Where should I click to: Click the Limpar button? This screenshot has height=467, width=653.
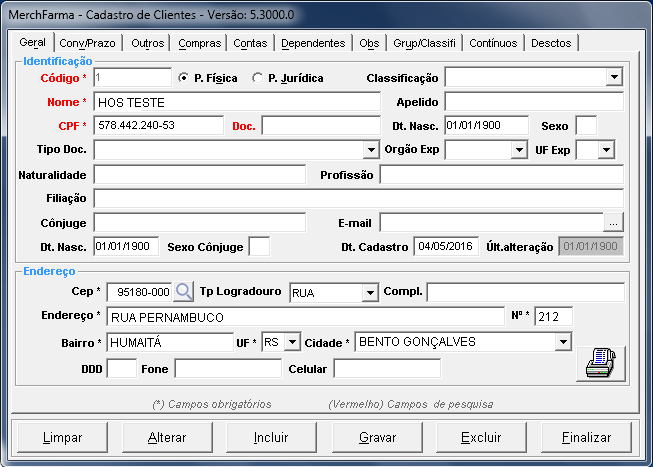62,438
